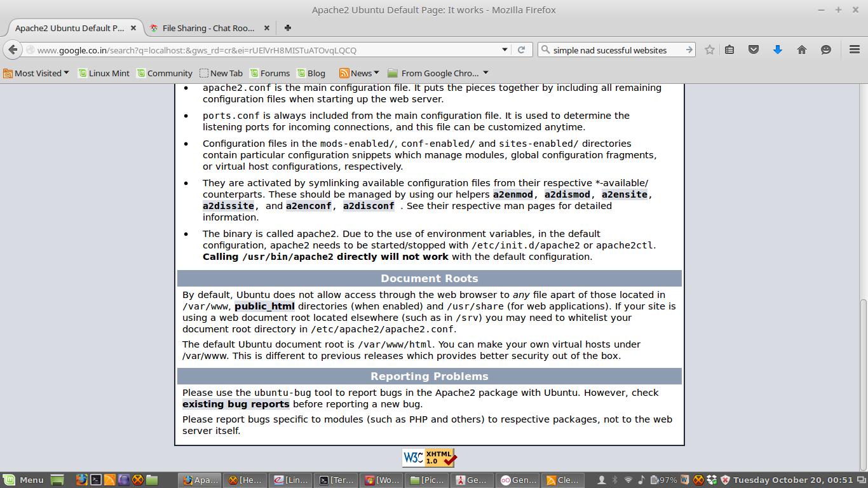868x488 pixels.
Task: Reload the page with the refresh icon
Action: point(521,50)
